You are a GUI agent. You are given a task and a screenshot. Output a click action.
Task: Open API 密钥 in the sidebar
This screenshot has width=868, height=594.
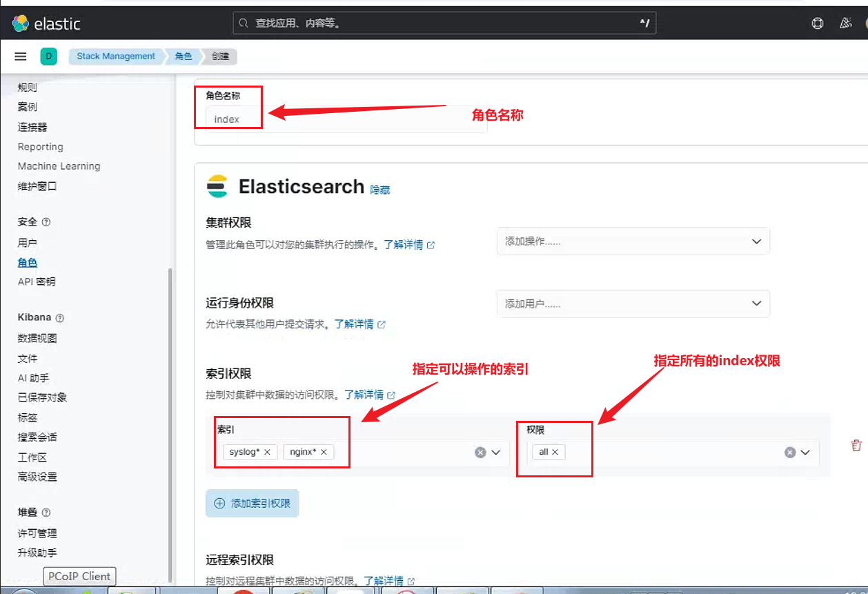coord(37,281)
